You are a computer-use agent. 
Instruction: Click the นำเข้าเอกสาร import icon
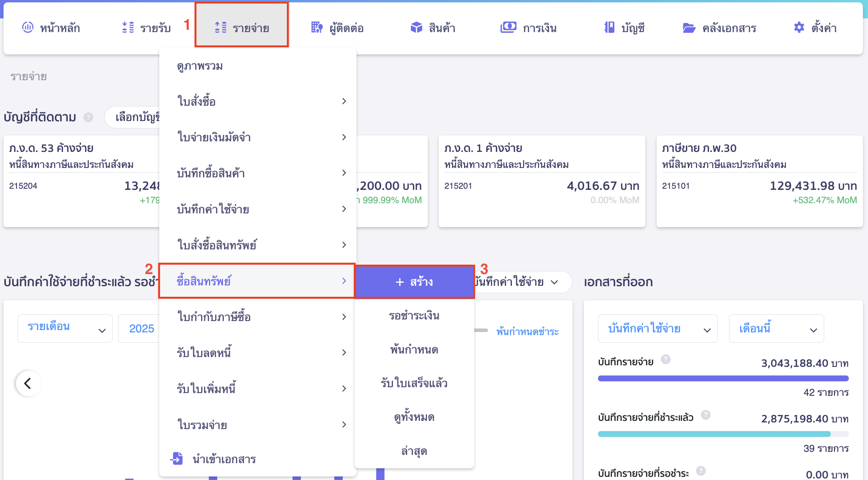178,459
